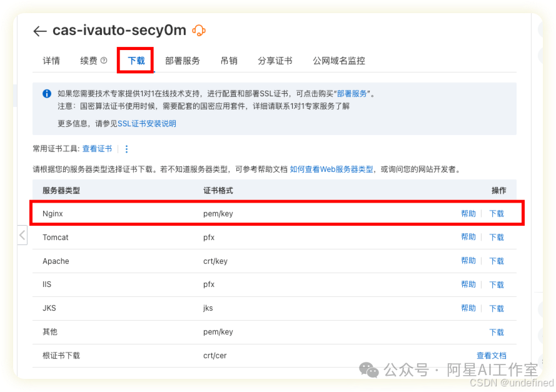Click 下载 in the IIS row
The image size is (556, 392).
[x=497, y=284]
